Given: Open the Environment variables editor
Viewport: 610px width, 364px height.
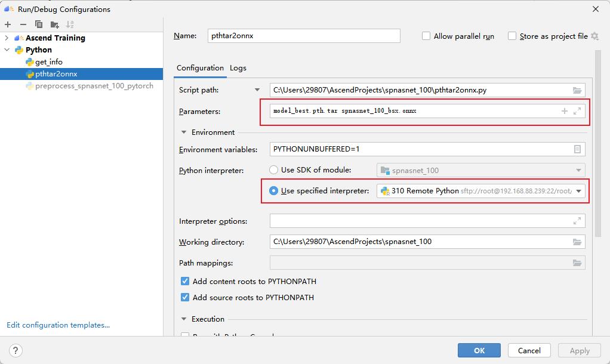Looking at the screenshot, I should (577, 149).
